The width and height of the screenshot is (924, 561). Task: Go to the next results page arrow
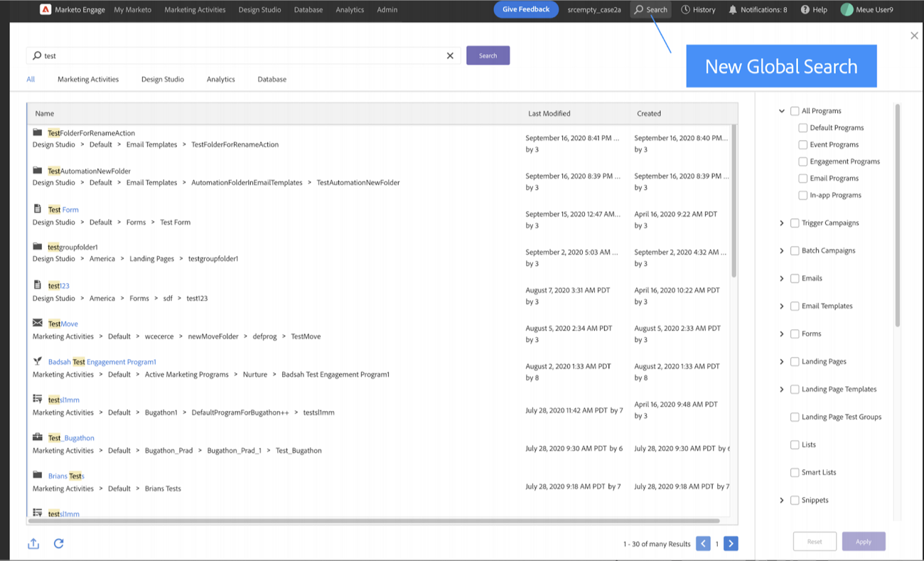731,543
